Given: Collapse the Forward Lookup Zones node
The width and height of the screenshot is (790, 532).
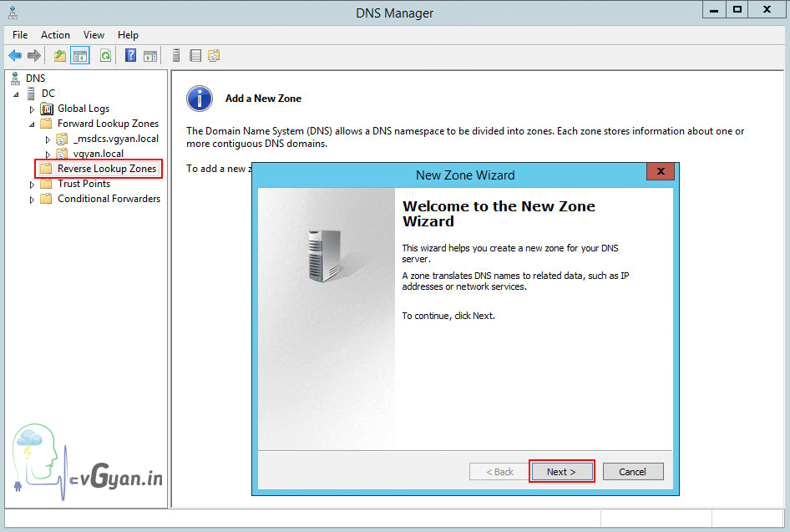Looking at the screenshot, I should (x=33, y=124).
